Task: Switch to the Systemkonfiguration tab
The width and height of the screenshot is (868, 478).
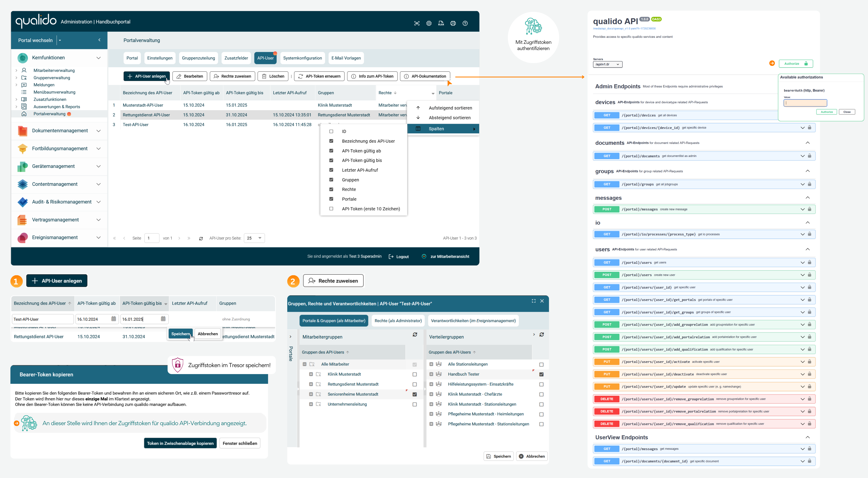Action: point(303,58)
